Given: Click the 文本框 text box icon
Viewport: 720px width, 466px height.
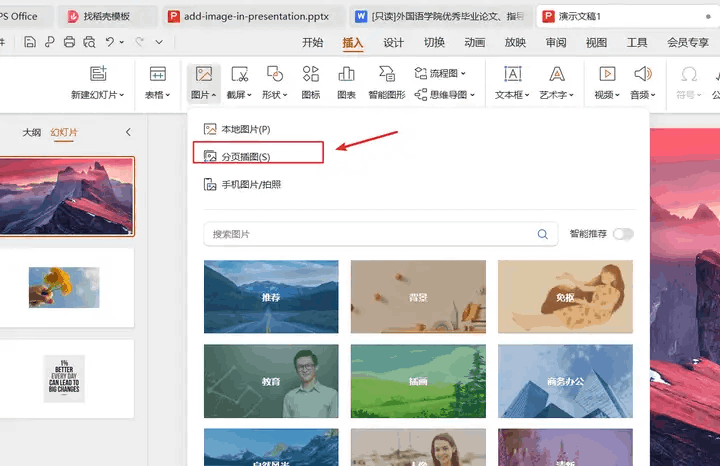Looking at the screenshot, I should coord(512,75).
